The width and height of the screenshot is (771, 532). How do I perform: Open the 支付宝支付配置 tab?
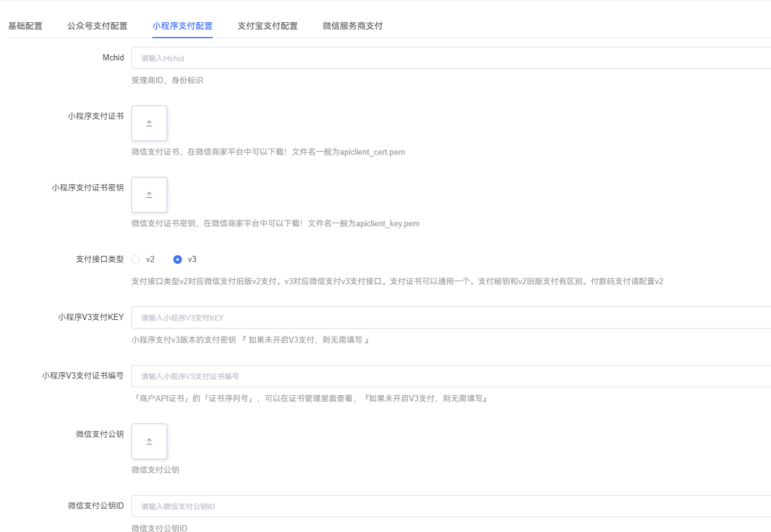point(268,26)
